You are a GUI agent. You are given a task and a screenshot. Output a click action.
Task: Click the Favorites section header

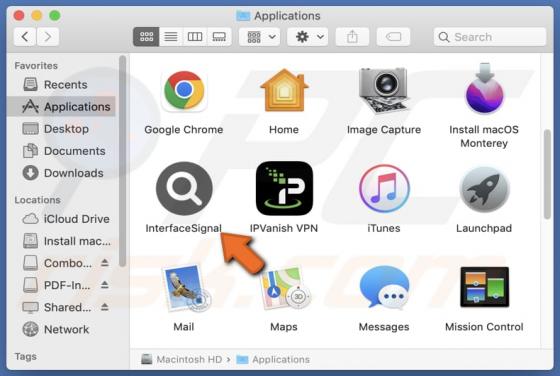pos(36,66)
